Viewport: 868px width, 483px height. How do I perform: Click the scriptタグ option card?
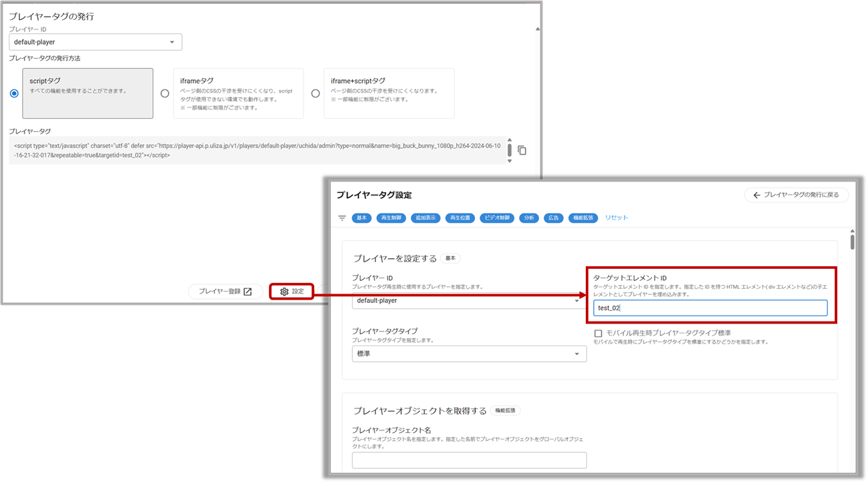pos(88,93)
